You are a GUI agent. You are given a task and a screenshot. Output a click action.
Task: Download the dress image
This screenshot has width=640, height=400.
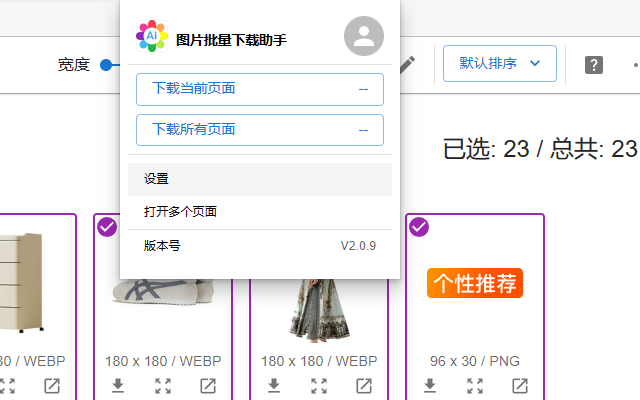click(274, 385)
